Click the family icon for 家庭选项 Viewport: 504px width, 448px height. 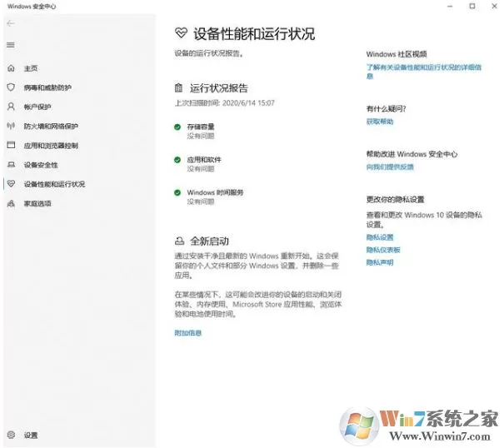point(11,203)
